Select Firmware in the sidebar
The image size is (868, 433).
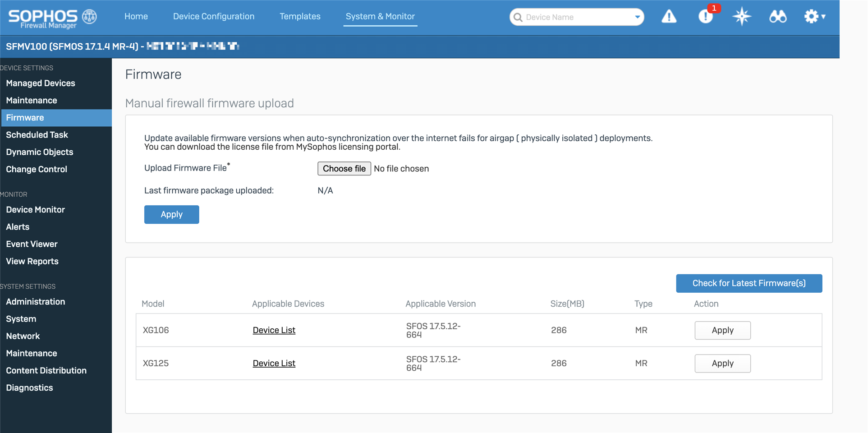[56, 118]
